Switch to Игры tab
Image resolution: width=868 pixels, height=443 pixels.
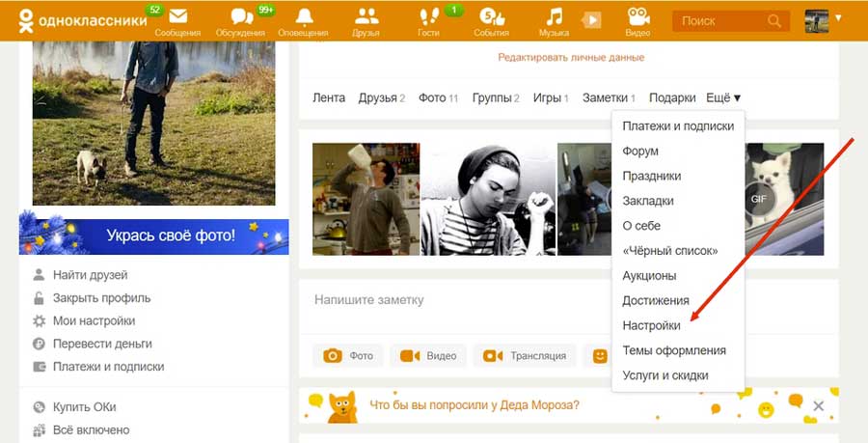click(x=551, y=98)
